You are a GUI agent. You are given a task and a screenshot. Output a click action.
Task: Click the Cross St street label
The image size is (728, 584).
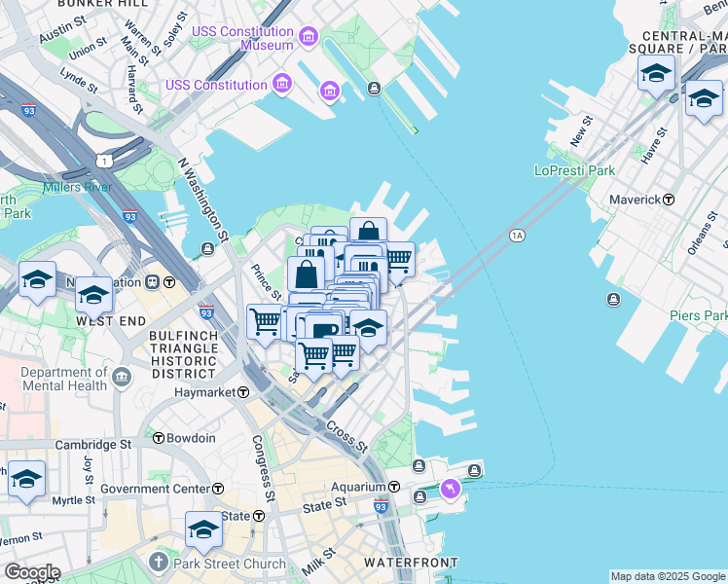coord(347,437)
